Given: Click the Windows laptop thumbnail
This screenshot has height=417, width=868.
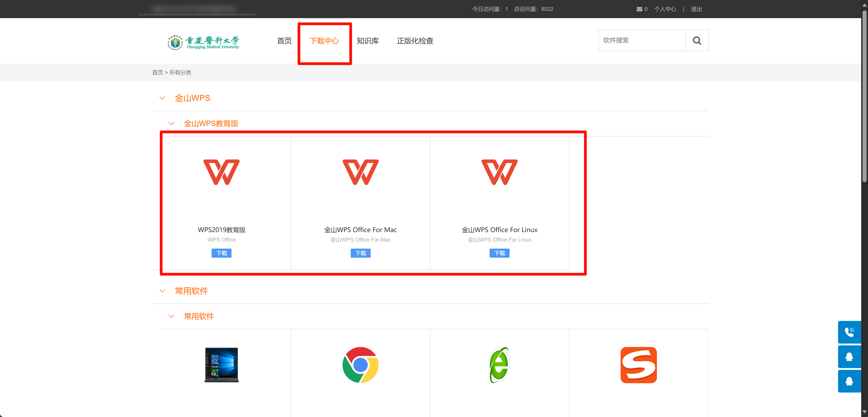Looking at the screenshot, I should click(221, 365).
